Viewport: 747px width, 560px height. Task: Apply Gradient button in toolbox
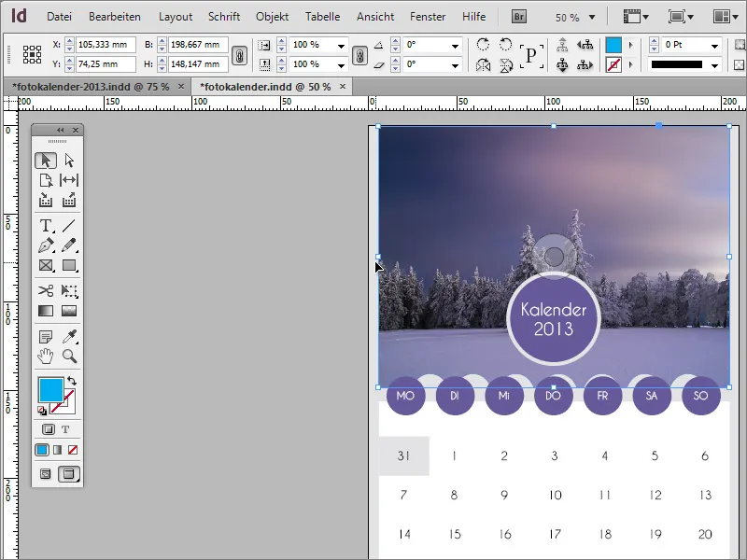(57, 450)
